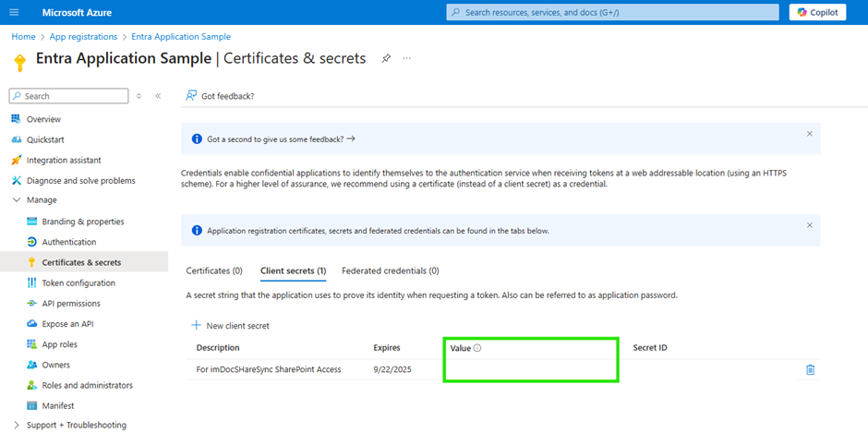
Task: Open the Azure portal hamburger menu
Action: click(x=14, y=12)
